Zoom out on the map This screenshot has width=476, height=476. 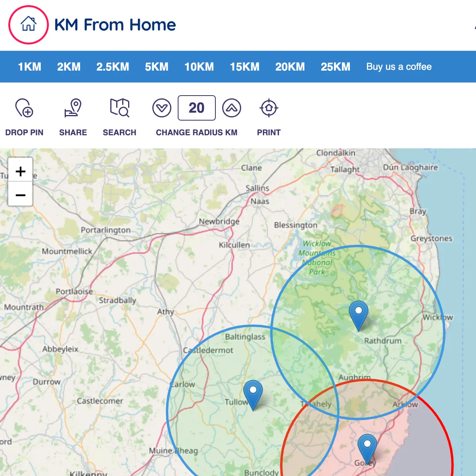(x=20, y=195)
